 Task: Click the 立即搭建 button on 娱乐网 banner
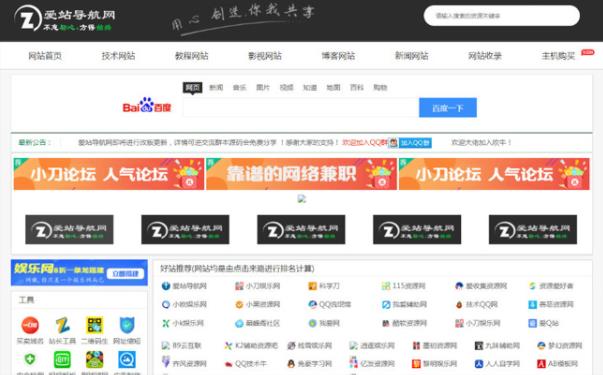click(x=125, y=273)
